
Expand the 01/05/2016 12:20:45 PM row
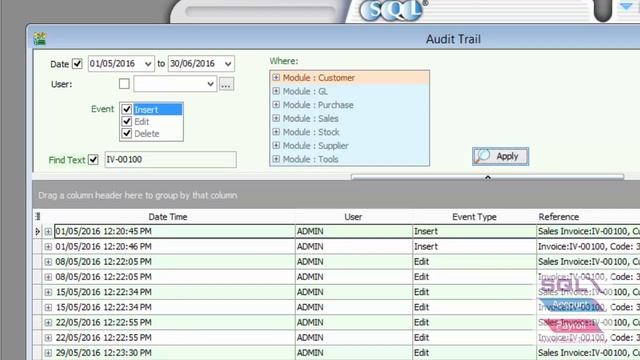point(48,231)
